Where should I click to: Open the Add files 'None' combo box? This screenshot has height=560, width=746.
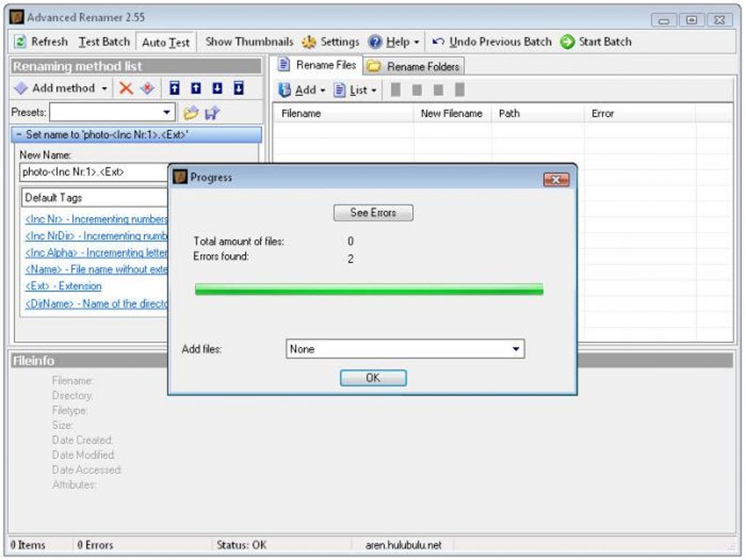tap(405, 349)
